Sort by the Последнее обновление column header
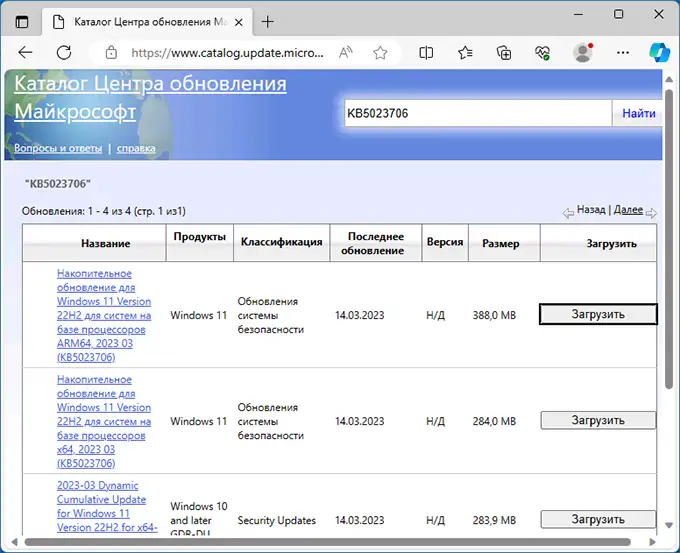Image resolution: width=680 pixels, height=553 pixels. [376, 243]
